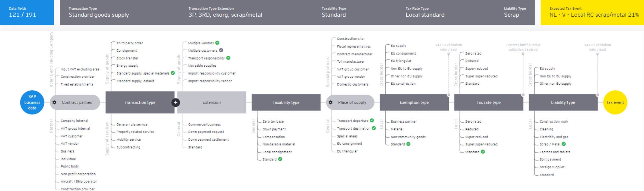Expand the Liability type node
The image size is (644, 191).
point(563,103)
